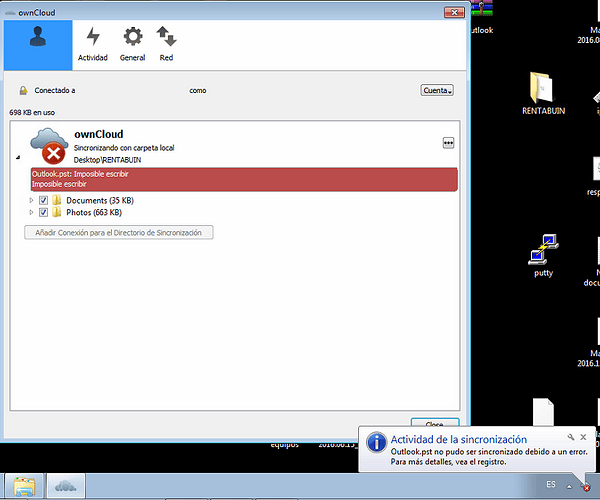Click Sincronizando con carpeta local text

point(124,148)
